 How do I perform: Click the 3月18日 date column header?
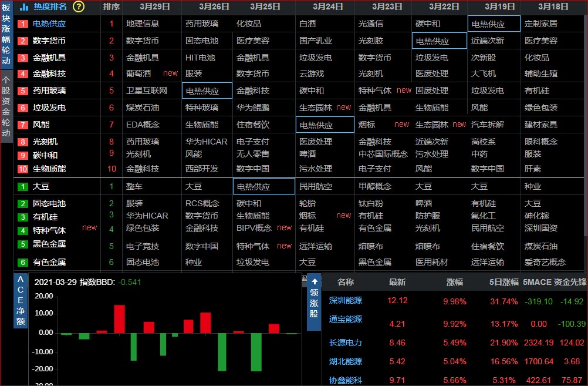click(553, 6)
